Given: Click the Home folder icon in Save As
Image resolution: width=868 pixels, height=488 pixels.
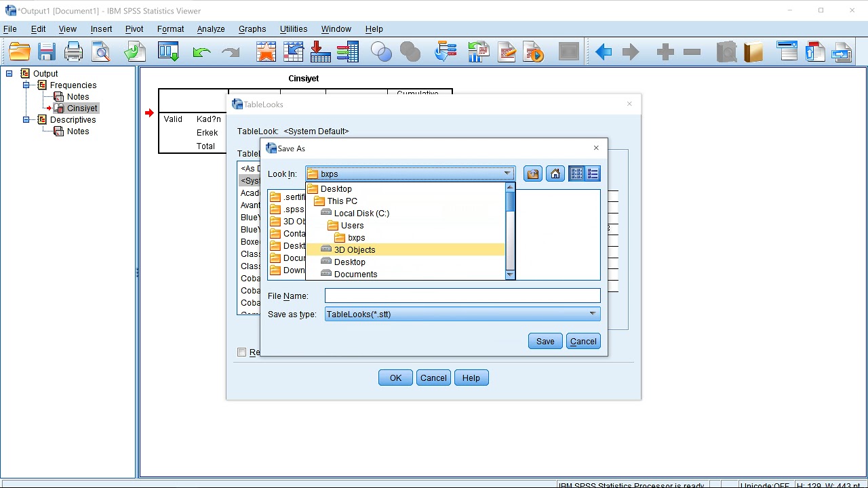Looking at the screenshot, I should 555,174.
